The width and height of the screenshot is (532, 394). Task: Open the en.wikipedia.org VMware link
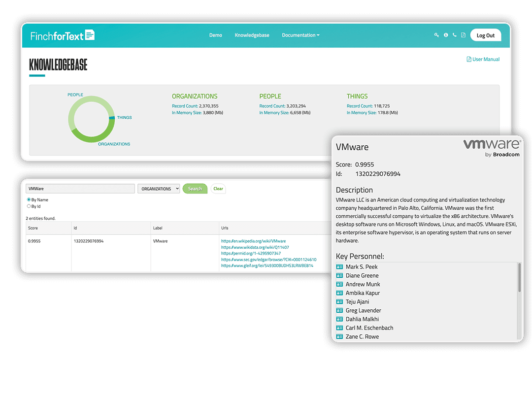(254, 241)
